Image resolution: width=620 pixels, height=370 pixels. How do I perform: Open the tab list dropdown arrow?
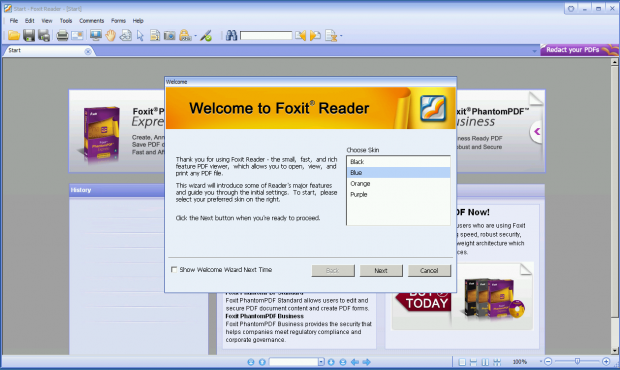(x=535, y=51)
